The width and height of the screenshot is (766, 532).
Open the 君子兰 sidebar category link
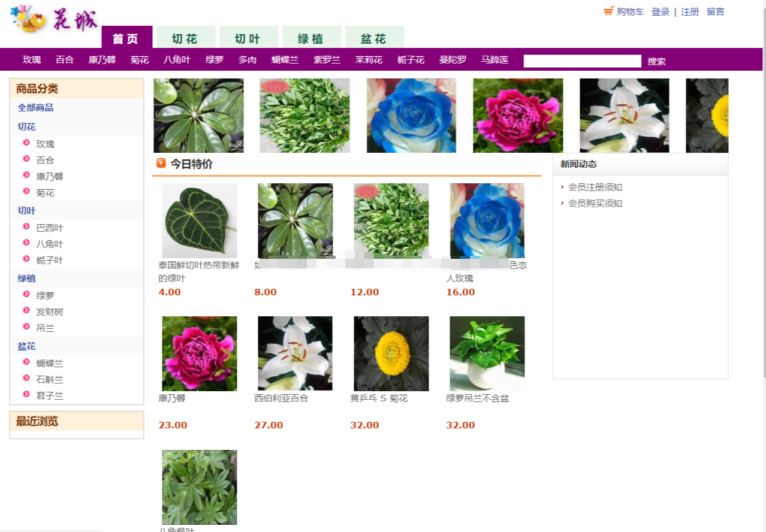click(50, 396)
